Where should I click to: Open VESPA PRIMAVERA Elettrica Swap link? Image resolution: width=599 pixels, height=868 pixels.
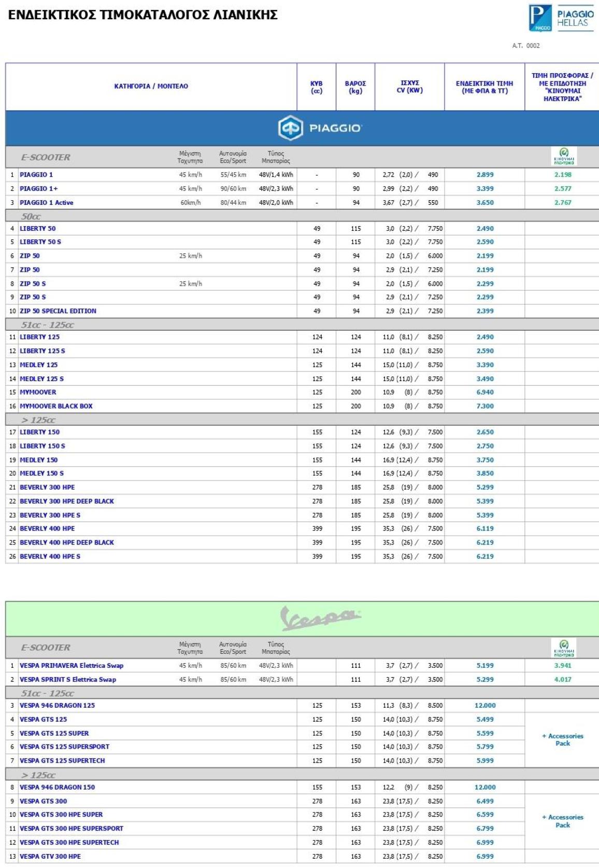click(x=72, y=665)
